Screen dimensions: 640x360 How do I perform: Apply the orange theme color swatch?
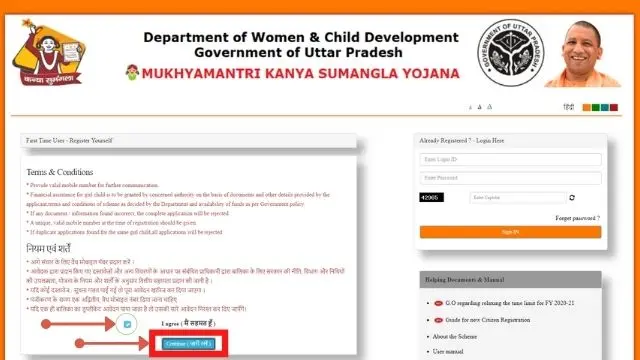pos(587,107)
